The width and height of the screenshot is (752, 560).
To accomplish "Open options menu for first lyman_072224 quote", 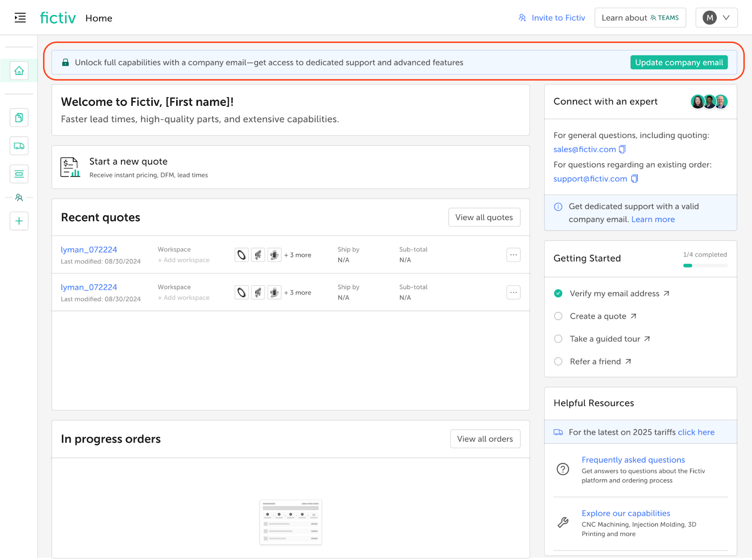I will click(513, 255).
